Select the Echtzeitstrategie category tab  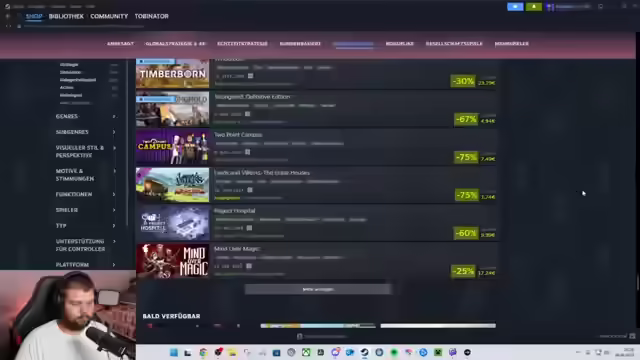pyautogui.click(x=242, y=44)
